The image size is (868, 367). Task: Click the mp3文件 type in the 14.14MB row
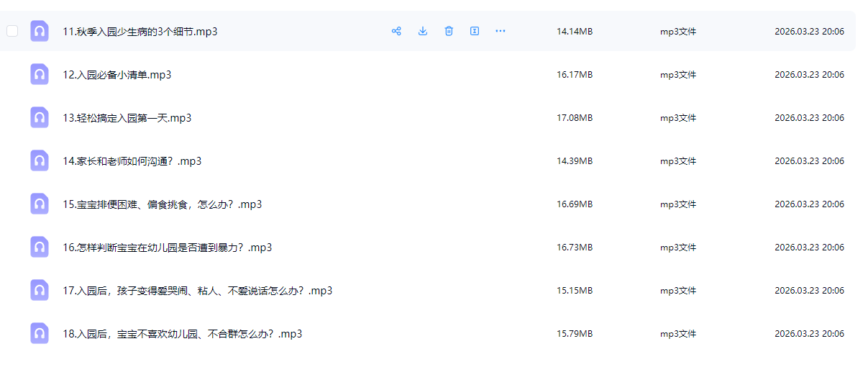pyautogui.click(x=678, y=32)
